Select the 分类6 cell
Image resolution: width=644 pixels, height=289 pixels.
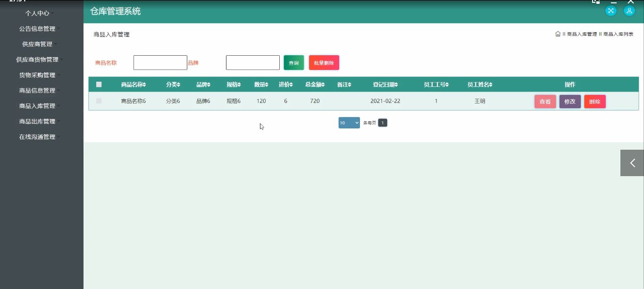coord(173,101)
